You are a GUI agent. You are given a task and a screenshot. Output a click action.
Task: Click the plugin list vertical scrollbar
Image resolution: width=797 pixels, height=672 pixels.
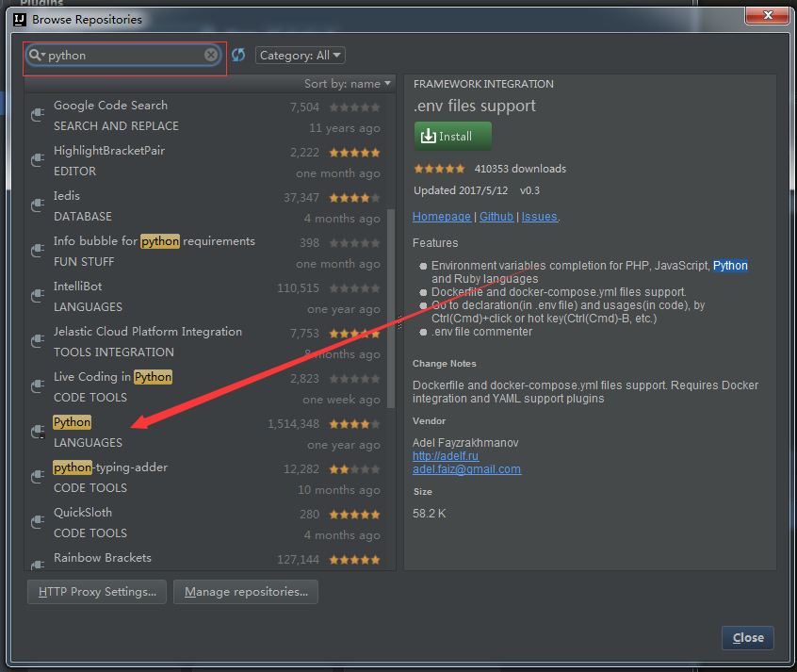point(391,308)
